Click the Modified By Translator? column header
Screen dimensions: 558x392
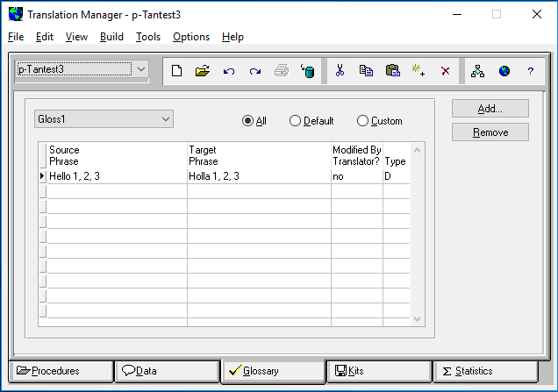point(357,155)
